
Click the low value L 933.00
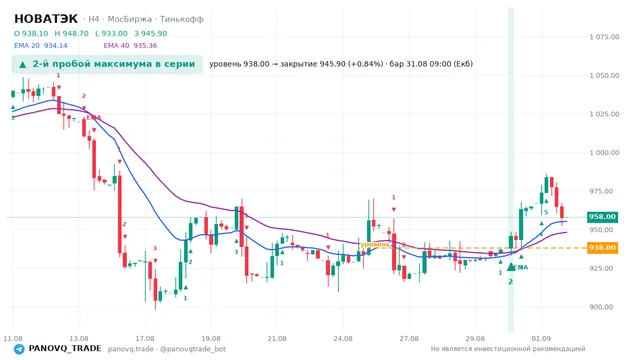pos(111,33)
